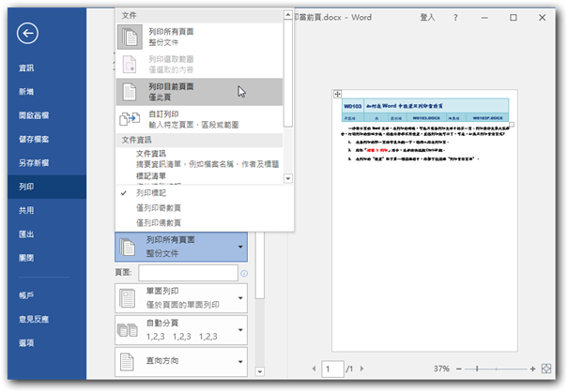The width and height of the screenshot is (568, 392).
Task: Click the 直向方向 portrait icon
Action: (127, 362)
